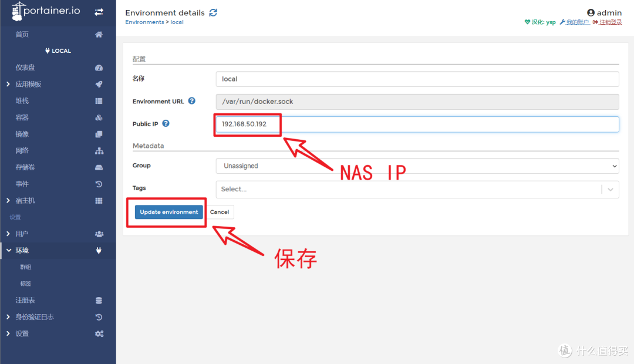Collapse the sidebar using the double-arrow icon
The width and height of the screenshot is (634, 364).
click(97, 12)
